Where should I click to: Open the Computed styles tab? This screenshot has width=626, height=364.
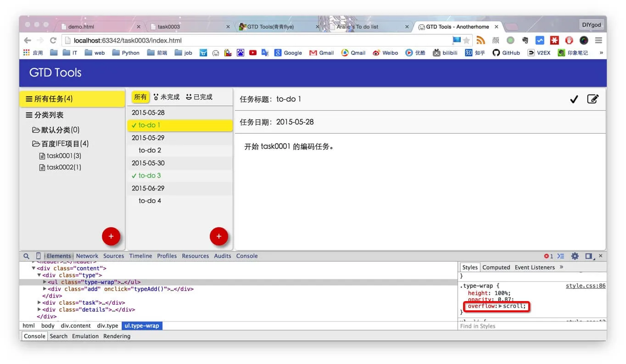(x=496, y=268)
